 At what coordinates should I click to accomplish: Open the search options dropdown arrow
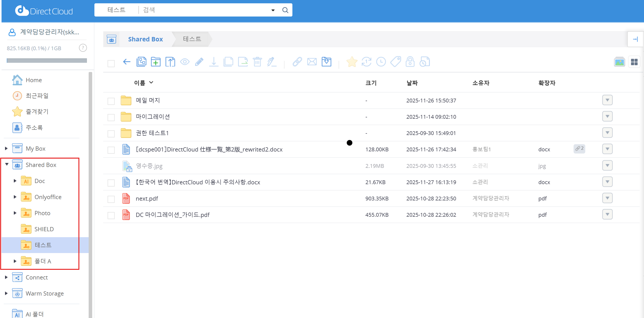[x=273, y=10]
